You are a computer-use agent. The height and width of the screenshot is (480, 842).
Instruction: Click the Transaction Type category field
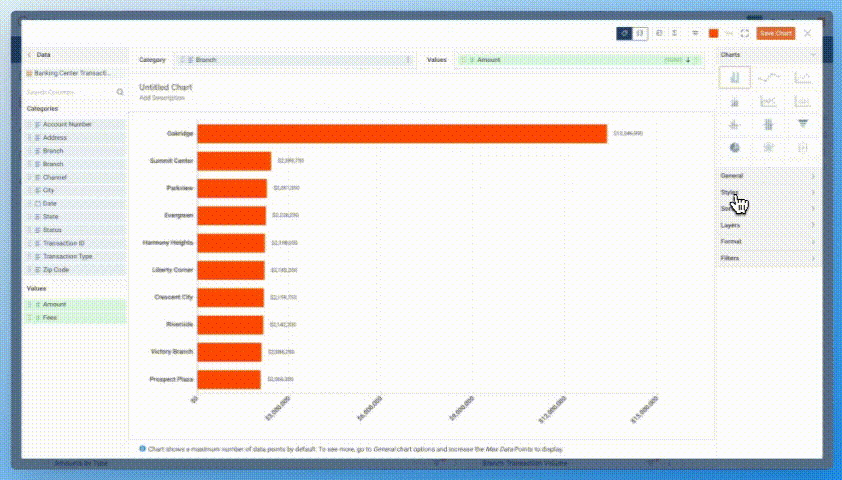pyautogui.click(x=68, y=256)
